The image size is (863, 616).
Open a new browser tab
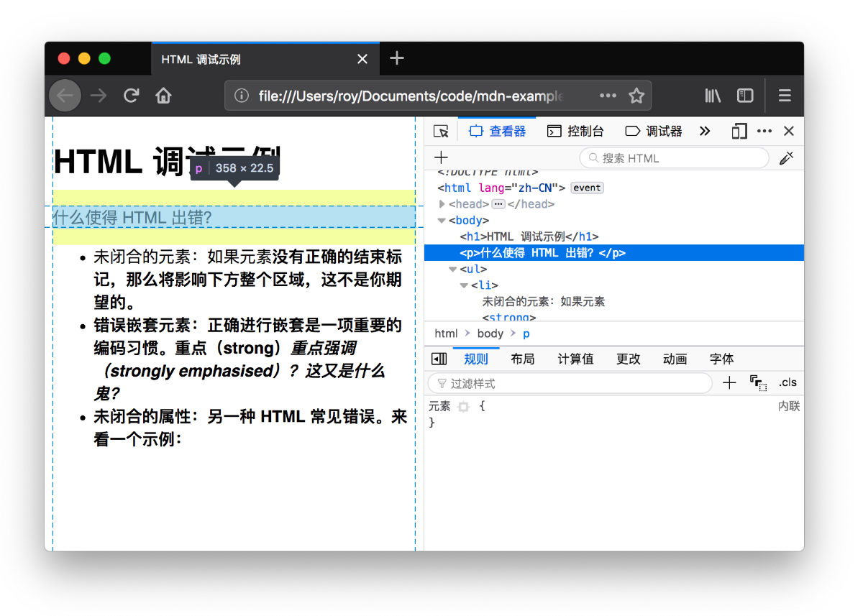397,59
